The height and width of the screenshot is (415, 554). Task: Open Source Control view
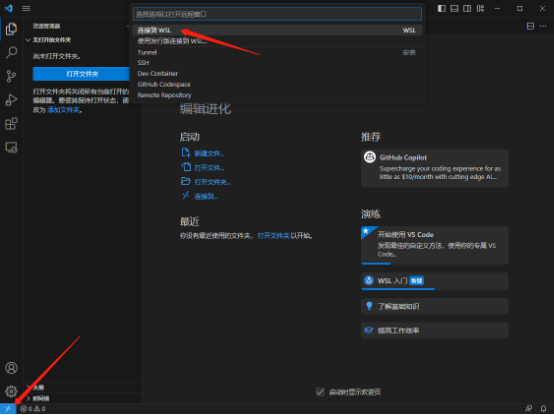click(x=11, y=76)
